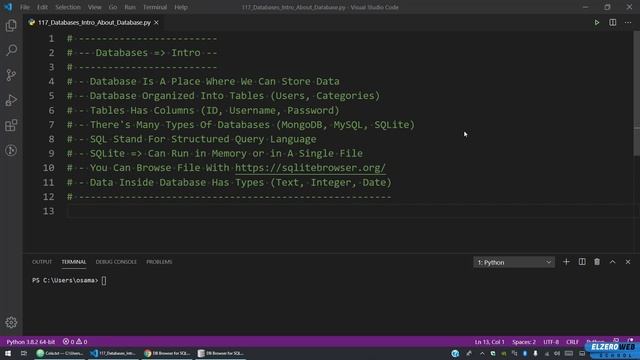Close the 117_Databases_Intro_About_Database.py tab

pos(156,22)
